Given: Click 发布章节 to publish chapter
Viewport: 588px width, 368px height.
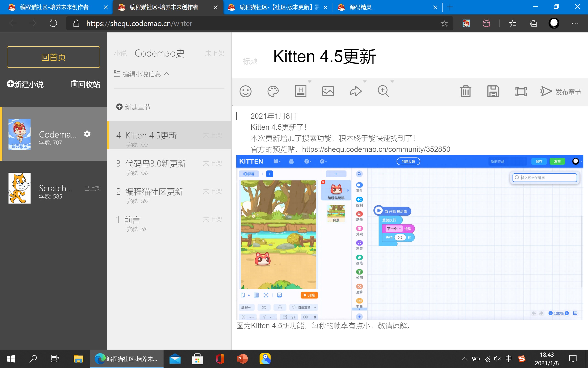Looking at the screenshot, I should click(x=561, y=92).
